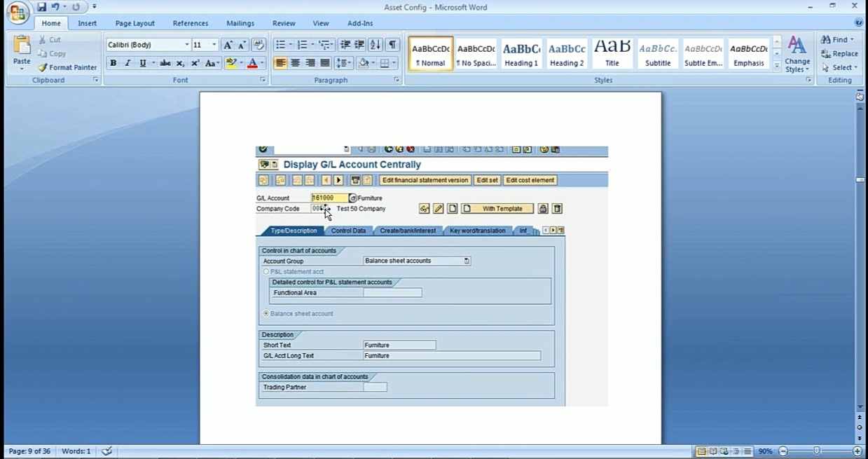Apply strikethrough formatting
868x459 pixels.
(x=165, y=63)
